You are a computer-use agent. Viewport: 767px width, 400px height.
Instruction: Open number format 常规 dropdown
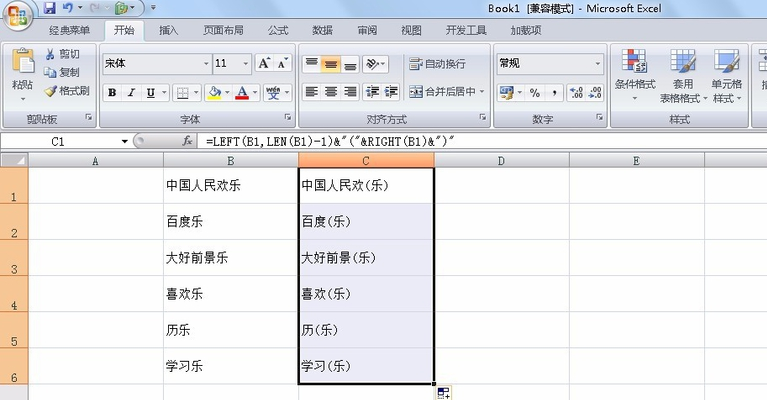pyautogui.click(x=598, y=64)
